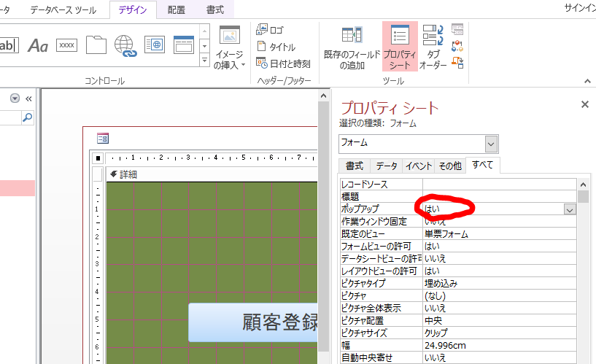Open the イベント tab in property sheet

point(419,166)
